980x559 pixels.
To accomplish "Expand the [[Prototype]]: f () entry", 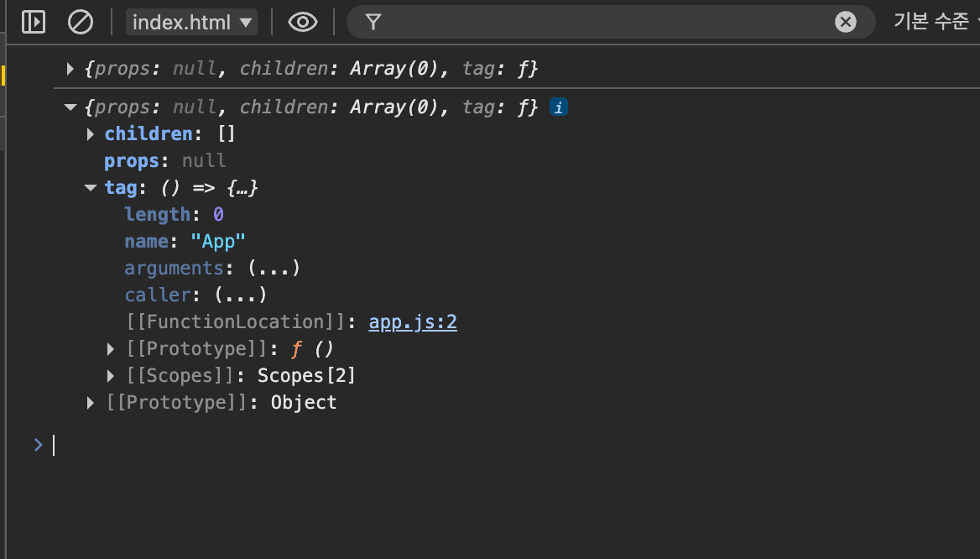I will click(x=111, y=349).
